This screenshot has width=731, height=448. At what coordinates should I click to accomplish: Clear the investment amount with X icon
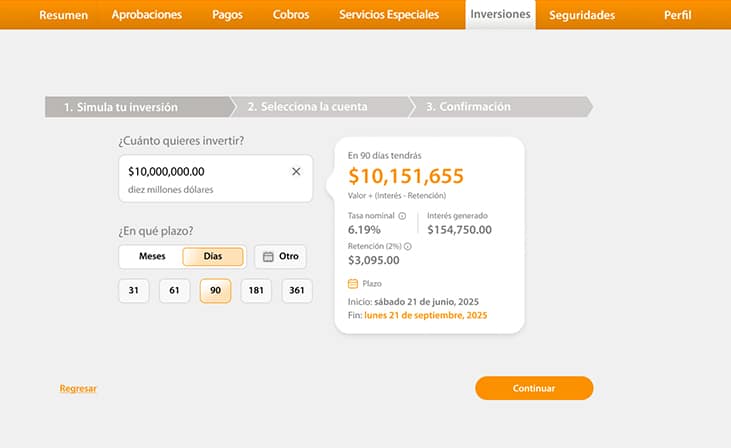(x=296, y=172)
